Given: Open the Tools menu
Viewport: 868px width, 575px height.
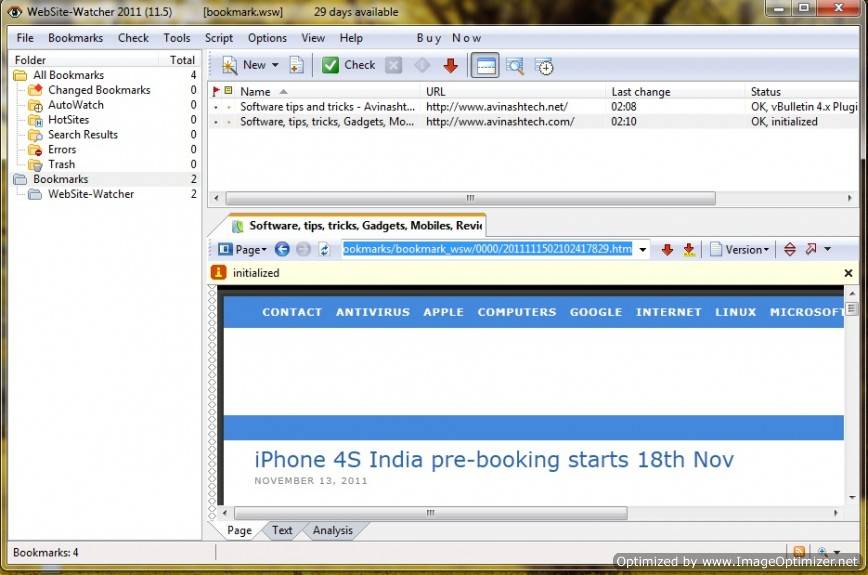Looking at the screenshot, I should point(177,38).
